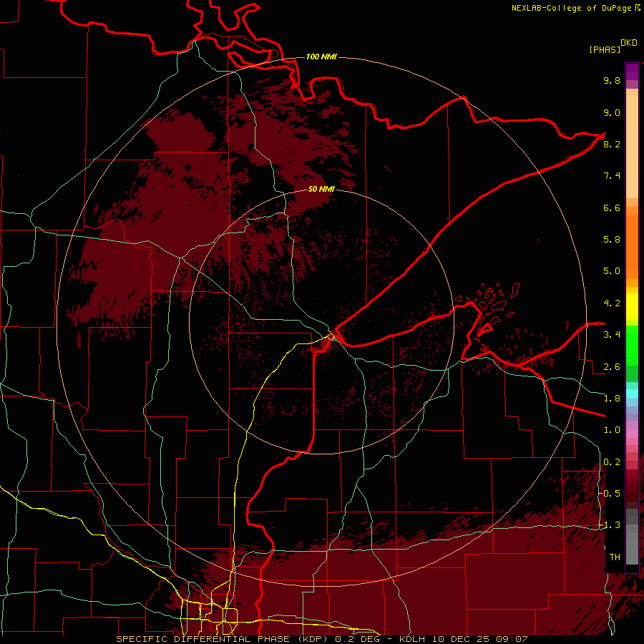Click the DKD label above the color scale
The width and height of the screenshot is (644, 644).
click(629, 43)
